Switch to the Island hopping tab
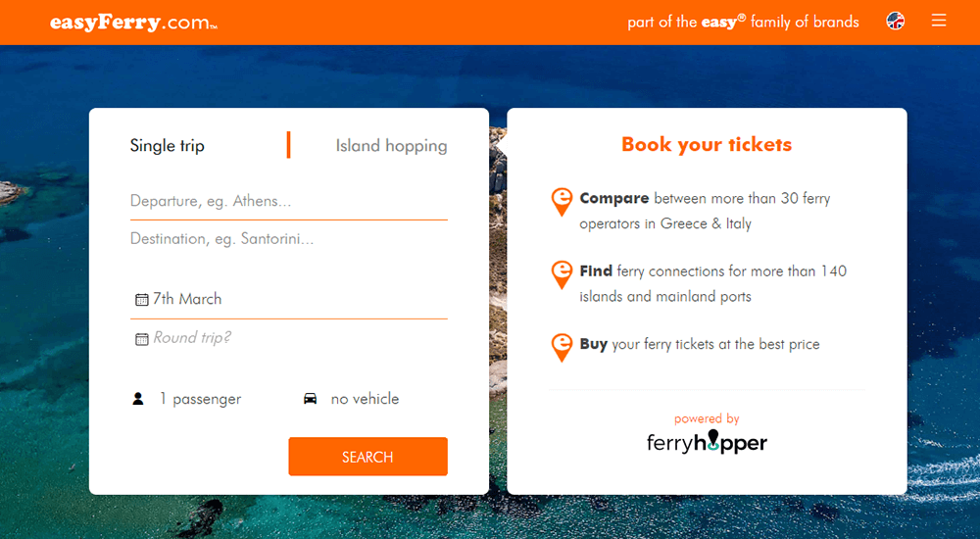This screenshot has height=539, width=980. click(391, 146)
